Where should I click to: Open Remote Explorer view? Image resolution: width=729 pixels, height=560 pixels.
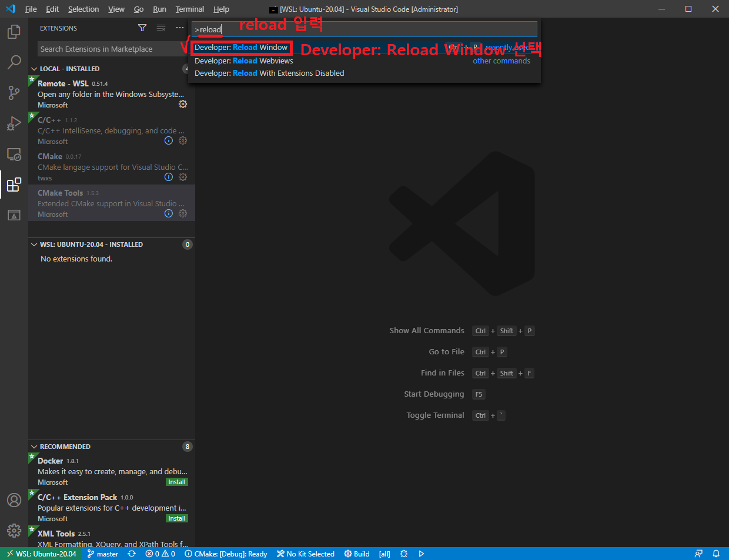14,155
